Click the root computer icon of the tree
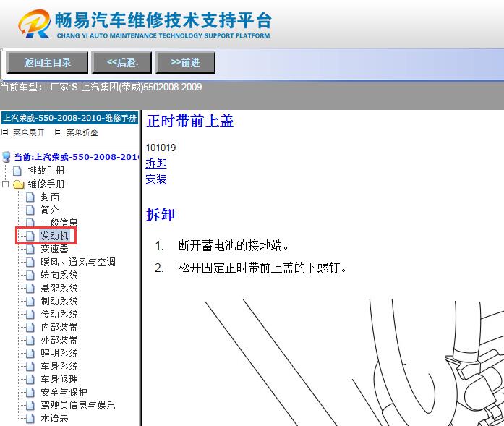504x426 pixels. pyautogui.click(x=6, y=157)
